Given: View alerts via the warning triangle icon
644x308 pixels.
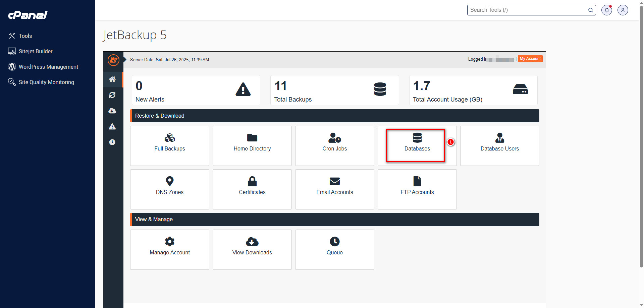Looking at the screenshot, I should point(112,126).
